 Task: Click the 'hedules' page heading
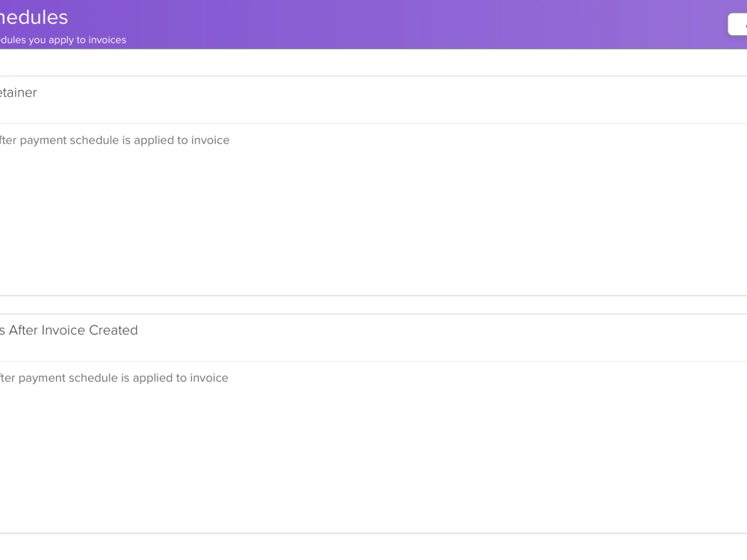pos(34,17)
